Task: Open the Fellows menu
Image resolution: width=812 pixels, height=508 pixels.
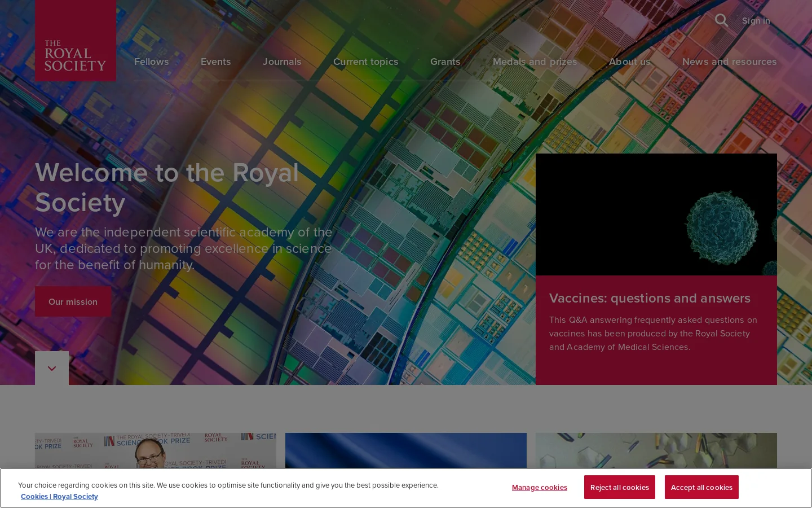Action: [151, 62]
